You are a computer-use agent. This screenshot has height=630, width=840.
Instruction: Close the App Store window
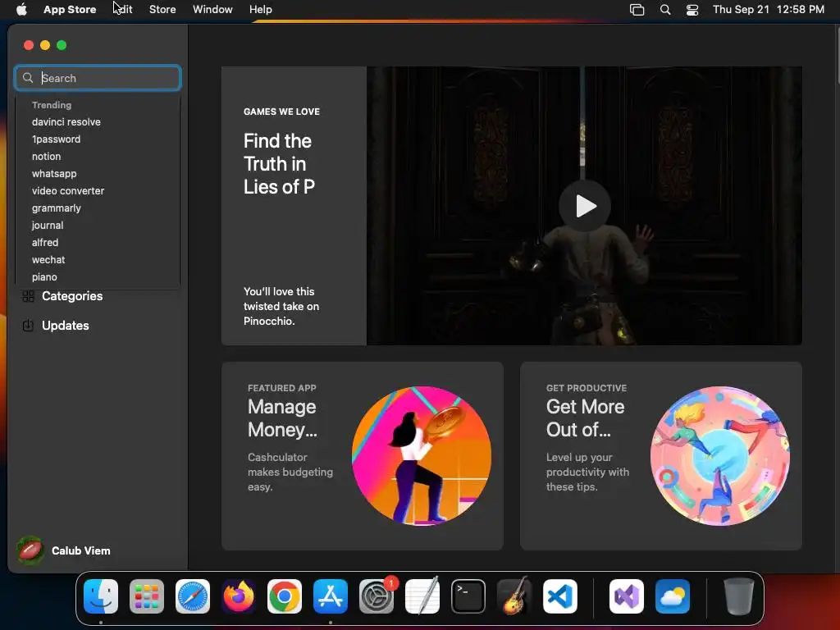tap(29, 45)
